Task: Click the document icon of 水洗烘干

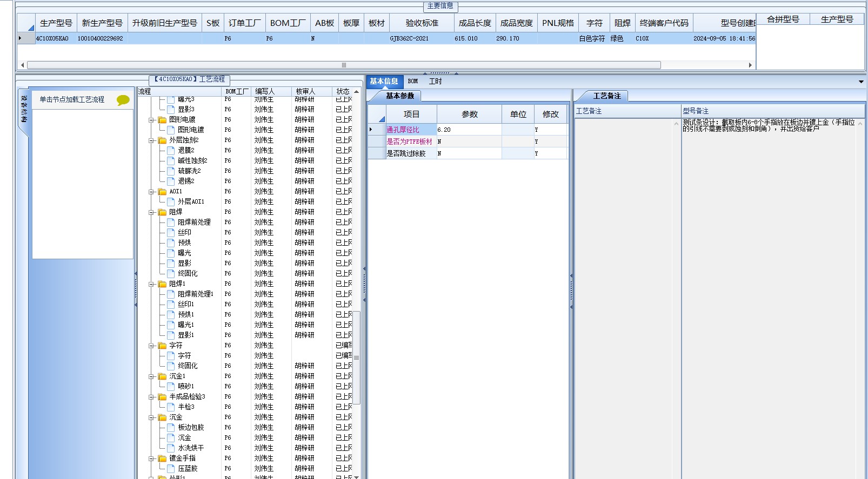Action: click(x=171, y=448)
